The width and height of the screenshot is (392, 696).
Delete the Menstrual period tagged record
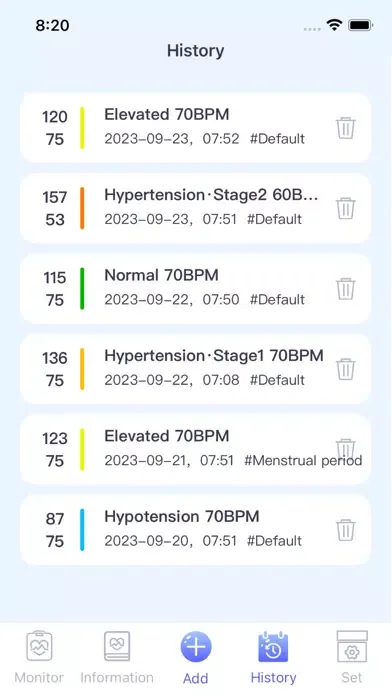click(345, 447)
